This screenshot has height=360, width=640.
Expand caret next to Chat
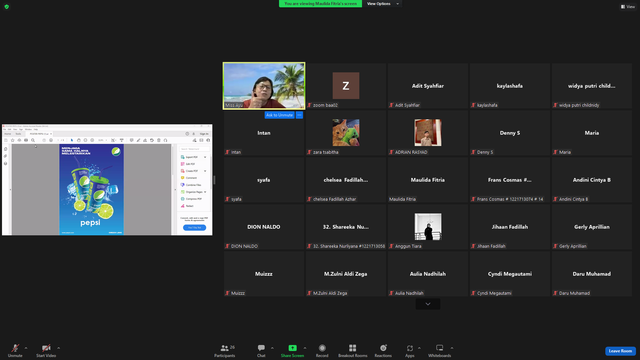272,348
